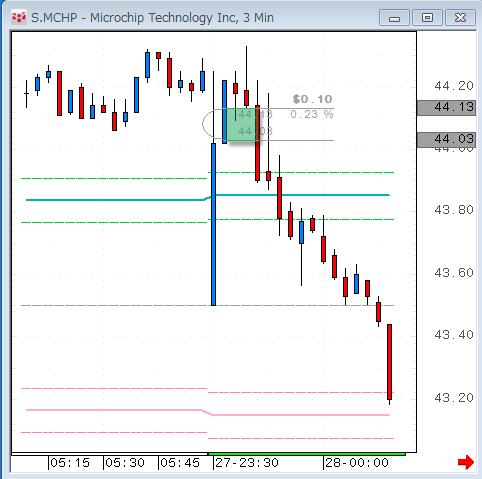Click the 43.60 price axis label
The height and width of the screenshot is (479, 482).
tap(454, 273)
